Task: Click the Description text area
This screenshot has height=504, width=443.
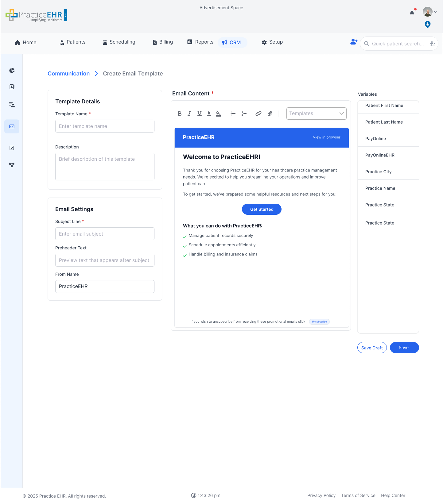Action: [x=105, y=167]
